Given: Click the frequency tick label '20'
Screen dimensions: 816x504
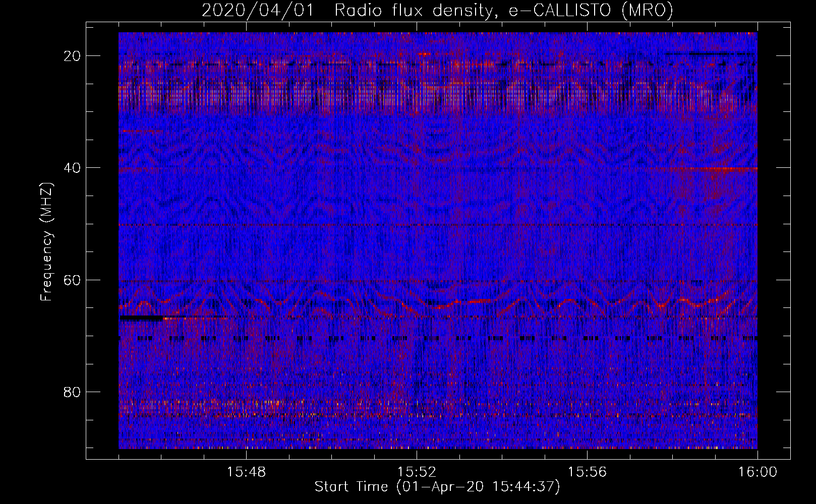Looking at the screenshot, I should pos(73,56).
